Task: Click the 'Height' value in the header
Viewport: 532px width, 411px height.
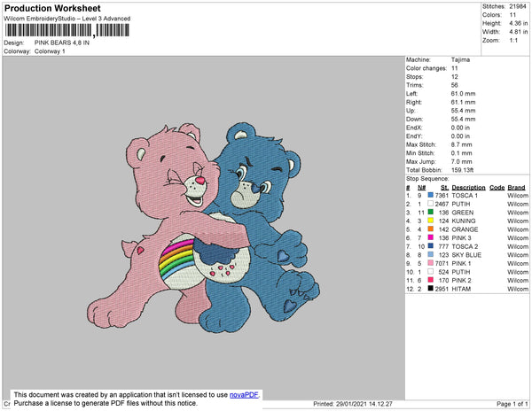Action: coord(518,23)
